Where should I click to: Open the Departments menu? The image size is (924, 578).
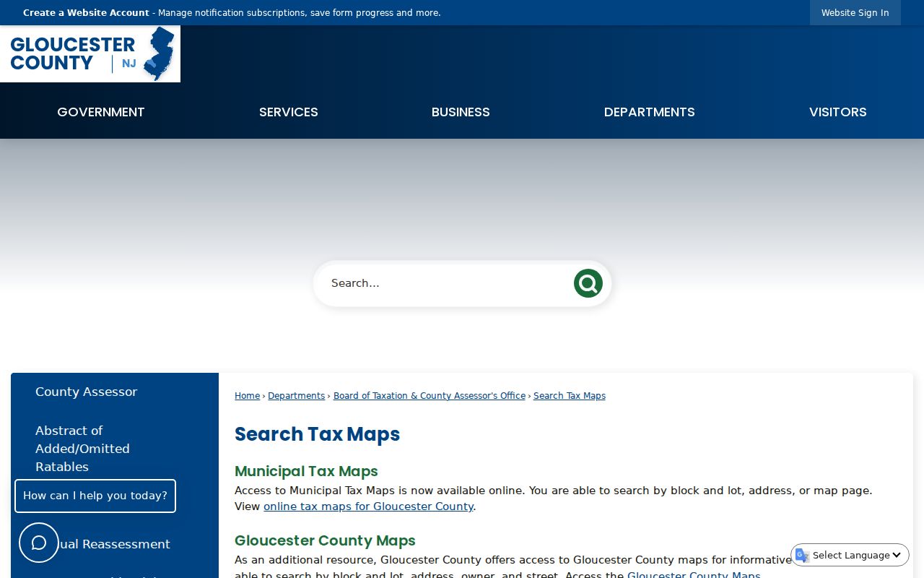click(x=650, y=112)
